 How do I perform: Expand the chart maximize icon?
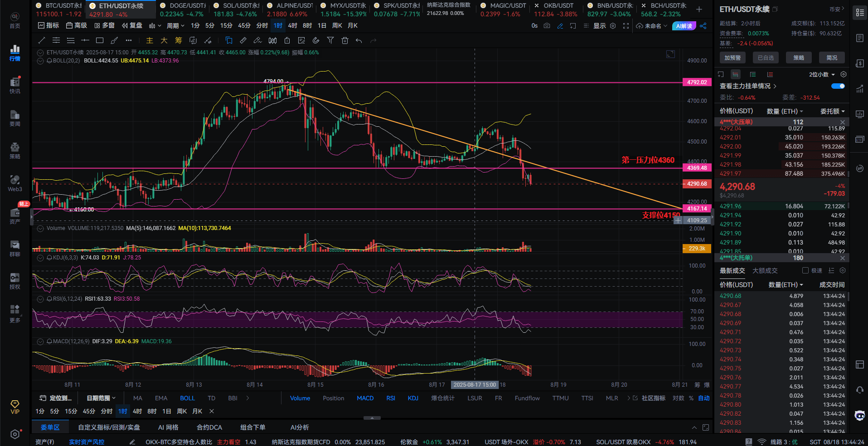[671, 54]
